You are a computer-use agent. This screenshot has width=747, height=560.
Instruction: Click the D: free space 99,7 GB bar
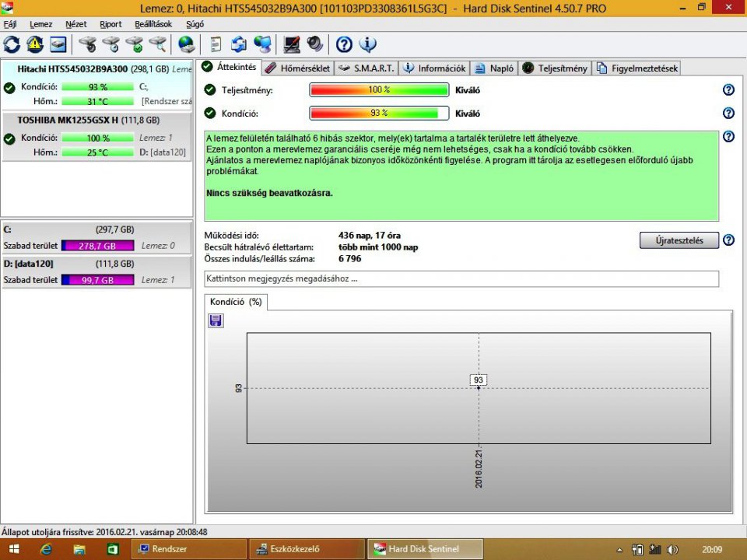[98, 280]
